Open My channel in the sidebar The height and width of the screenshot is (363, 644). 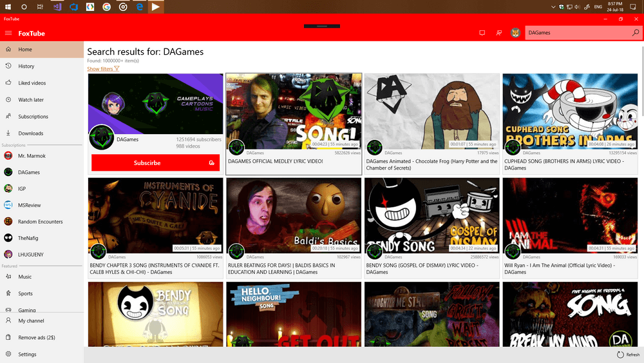[x=42, y=320]
